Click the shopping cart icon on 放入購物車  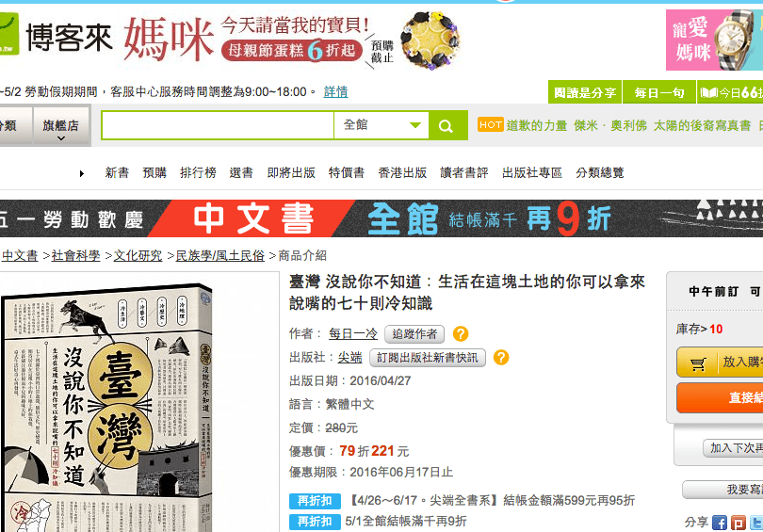(698, 363)
